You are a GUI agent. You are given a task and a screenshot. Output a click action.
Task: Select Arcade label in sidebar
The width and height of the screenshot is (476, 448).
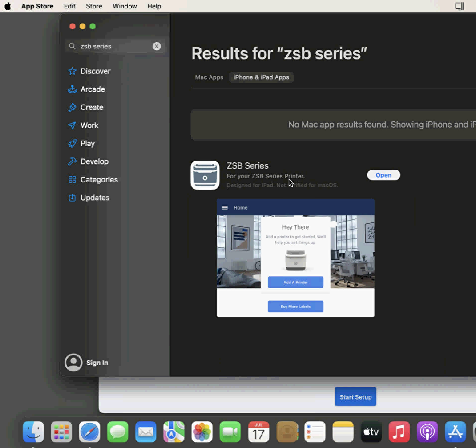click(93, 89)
